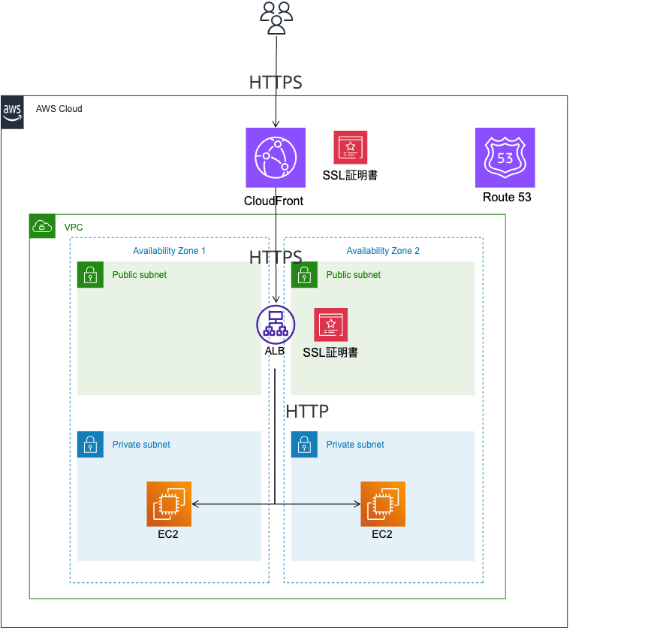Select the SSL certificate icon beside ALB
Screen dimensions: 672x628
click(x=331, y=325)
